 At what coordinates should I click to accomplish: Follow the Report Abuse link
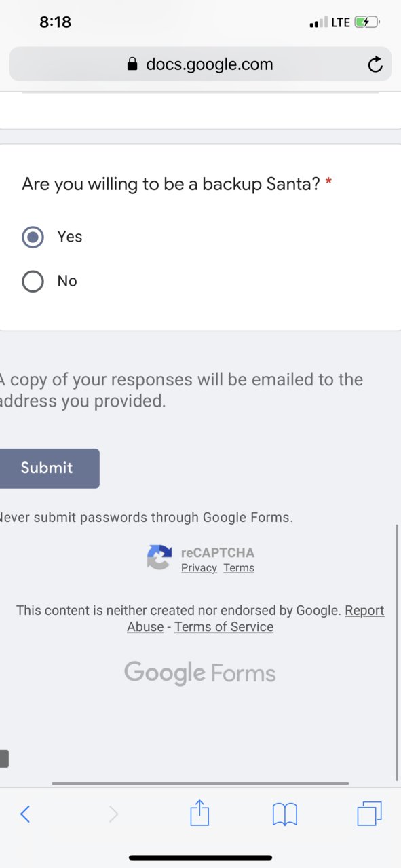pyautogui.click(x=256, y=618)
